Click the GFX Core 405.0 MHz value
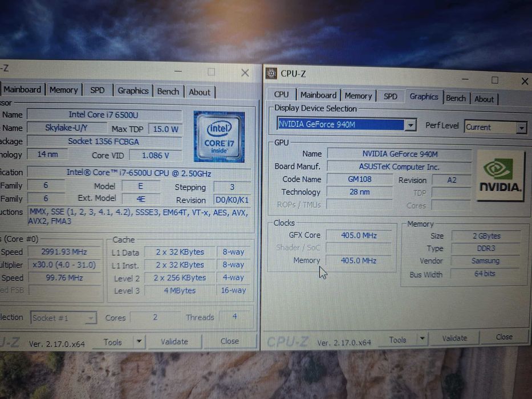 [359, 235]
